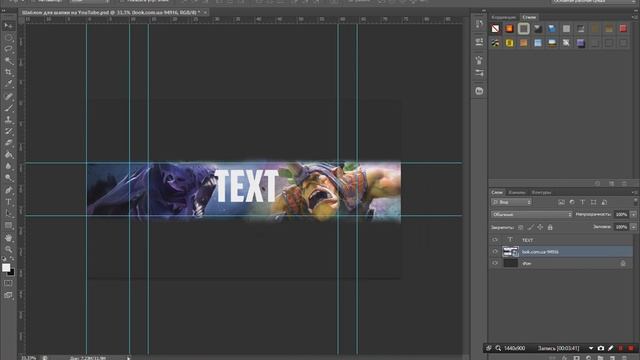The height and width of the screenshot is (360, 640).
Task: Select the Magic Wand tool
Action: coord(8,61)
